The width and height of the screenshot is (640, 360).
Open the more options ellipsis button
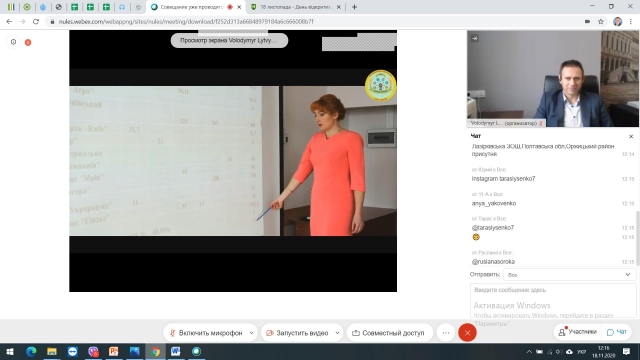coord(446,333)
